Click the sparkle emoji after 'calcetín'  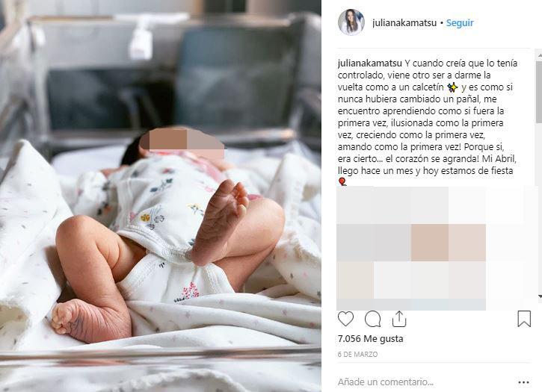tap(452, 87)
